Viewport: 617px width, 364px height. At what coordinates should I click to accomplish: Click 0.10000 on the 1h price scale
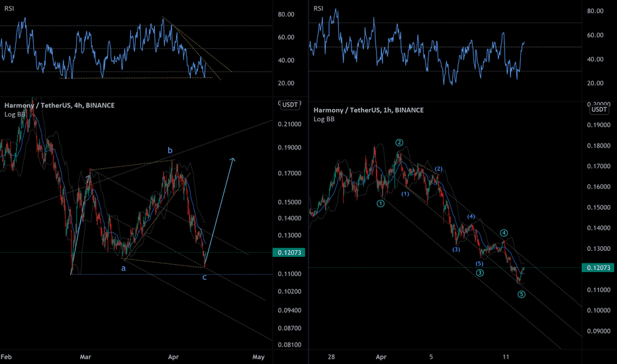pos(598,310)
